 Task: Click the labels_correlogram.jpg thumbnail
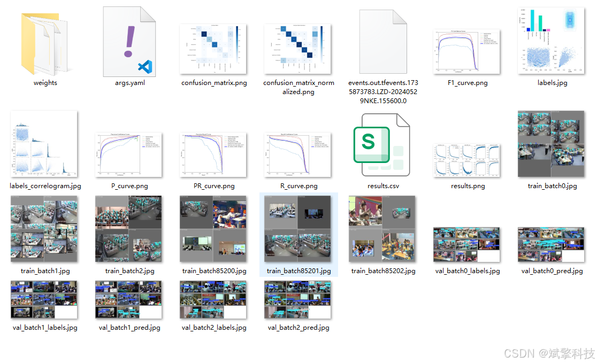coord(45,144)
